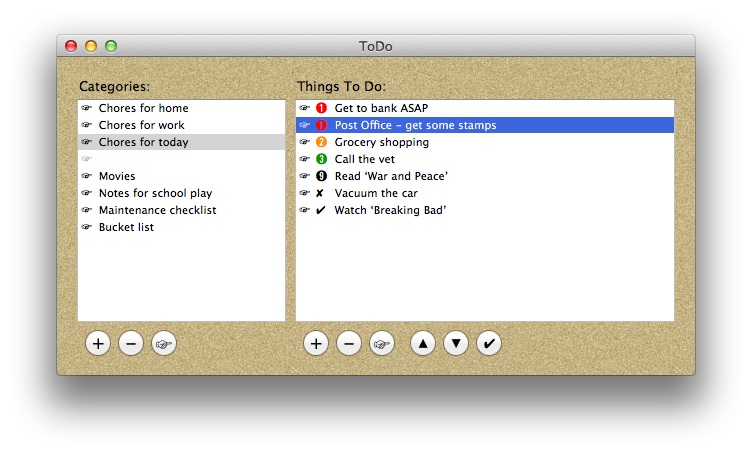This screenshot has width=752, height=454.
Task: Click the red priority badge on 'Get to bank ASAP'
Action: [x=321, y=108]
